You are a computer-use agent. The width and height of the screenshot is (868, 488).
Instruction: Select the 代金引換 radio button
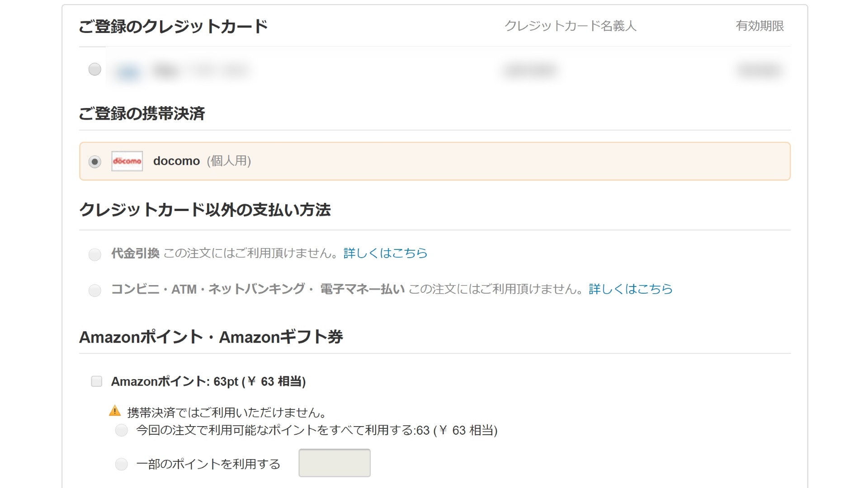click(95, 254)
